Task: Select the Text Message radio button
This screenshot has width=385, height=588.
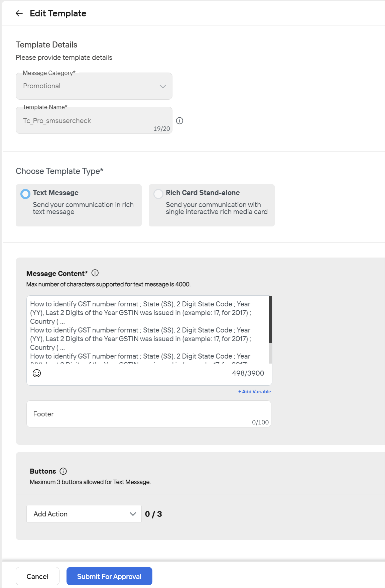Action: (x=25, y=194)
